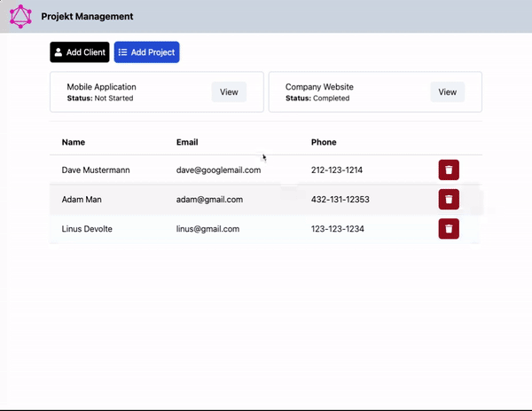The width and height of the screenshot is (532, 411).
Task: Click the Name column header
Action: pos(74,142)
